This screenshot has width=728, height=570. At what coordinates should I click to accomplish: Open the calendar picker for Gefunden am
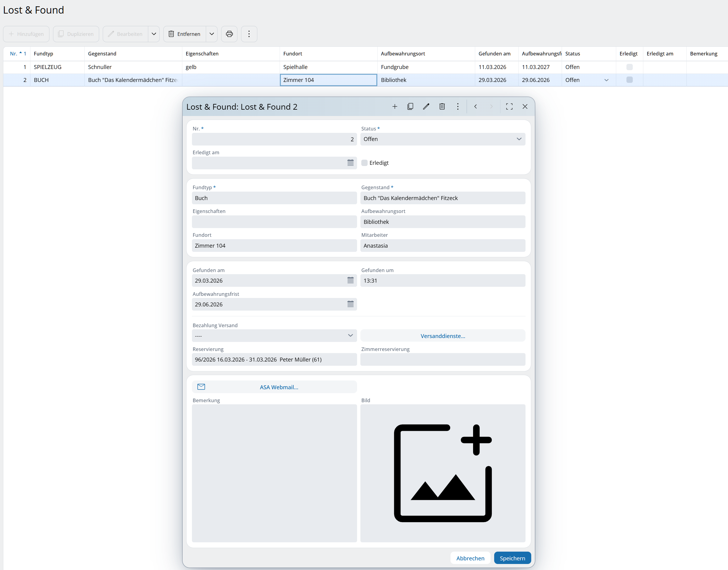point(350,280)
